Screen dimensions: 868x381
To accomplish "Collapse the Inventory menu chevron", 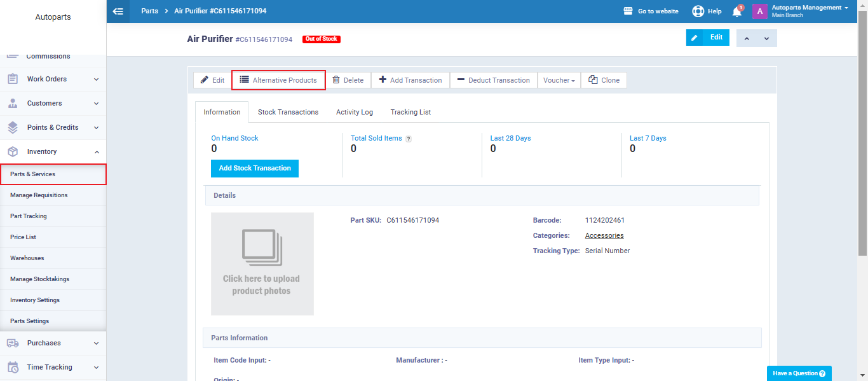I will (96, 152).
